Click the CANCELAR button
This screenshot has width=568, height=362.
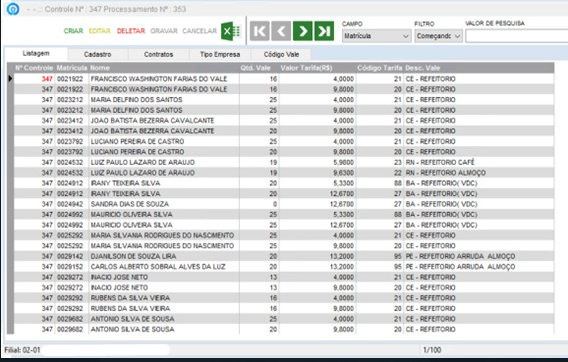tap(199, 31)
